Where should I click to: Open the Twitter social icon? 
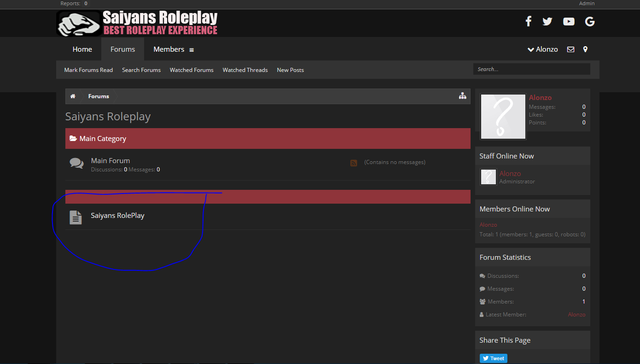click(x=547, y=21)
